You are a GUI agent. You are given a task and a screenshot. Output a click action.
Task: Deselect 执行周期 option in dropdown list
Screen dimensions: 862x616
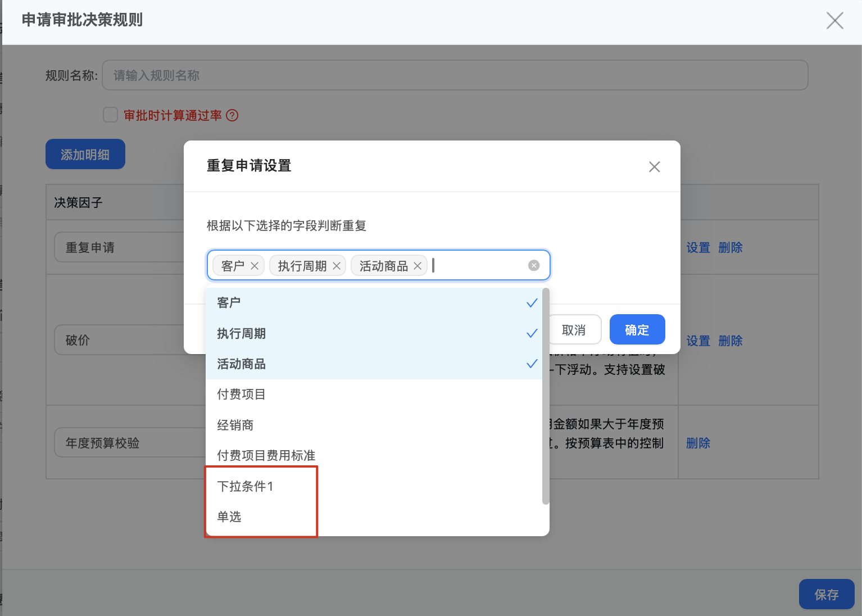point(374,333)
